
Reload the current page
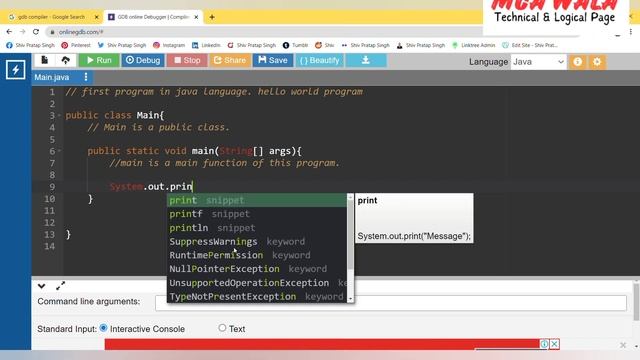tap(36, 32)
